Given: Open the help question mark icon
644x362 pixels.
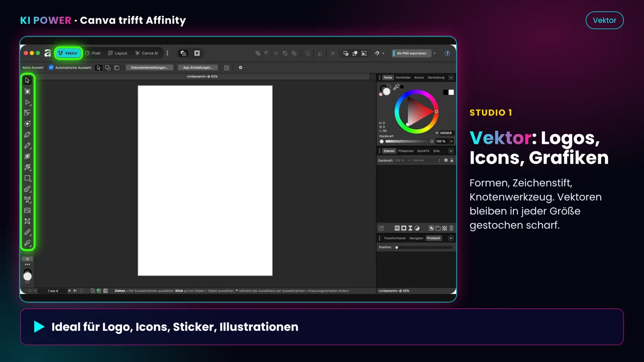Looking at the screenshot, I should (x=447, y=53).
